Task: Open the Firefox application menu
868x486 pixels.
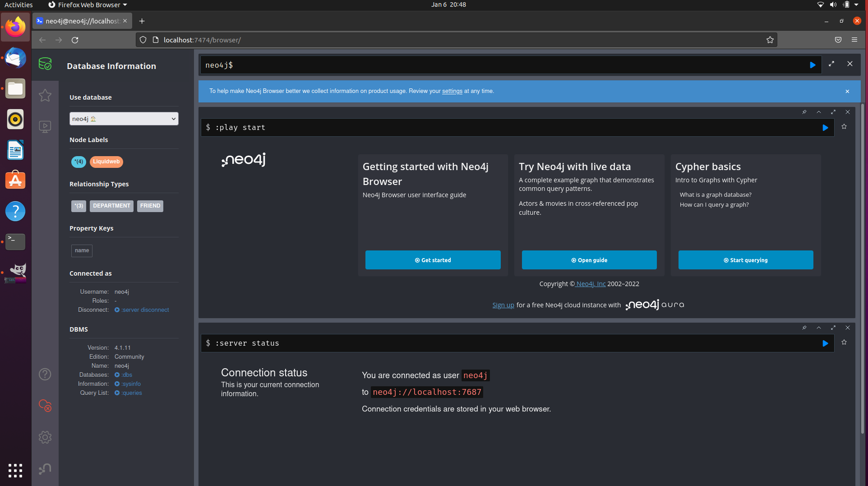Action: click(x=854, y=40)
